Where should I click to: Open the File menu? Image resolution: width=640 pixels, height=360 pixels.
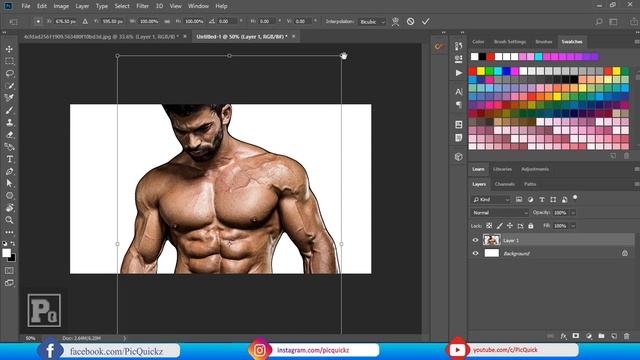pos(26,6)
